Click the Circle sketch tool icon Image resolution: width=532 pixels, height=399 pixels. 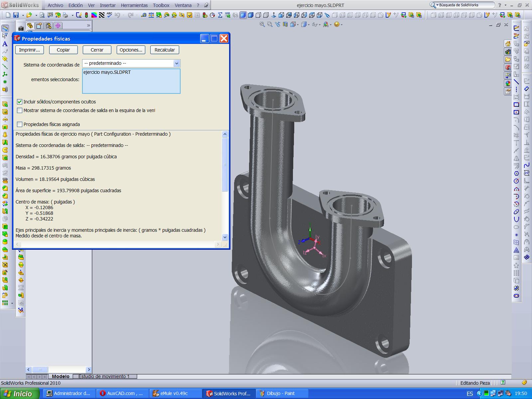[x=516, y=181]
